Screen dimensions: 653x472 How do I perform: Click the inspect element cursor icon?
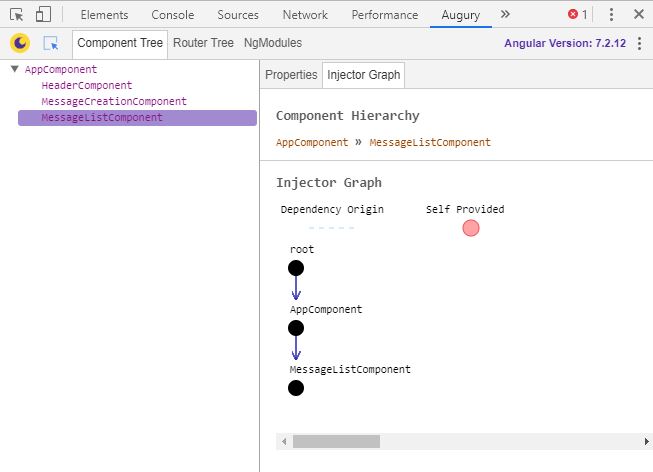16,15
